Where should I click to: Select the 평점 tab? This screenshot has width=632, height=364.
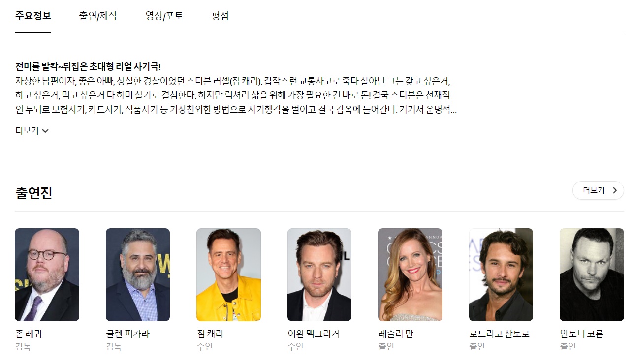(x=220, y=16)
